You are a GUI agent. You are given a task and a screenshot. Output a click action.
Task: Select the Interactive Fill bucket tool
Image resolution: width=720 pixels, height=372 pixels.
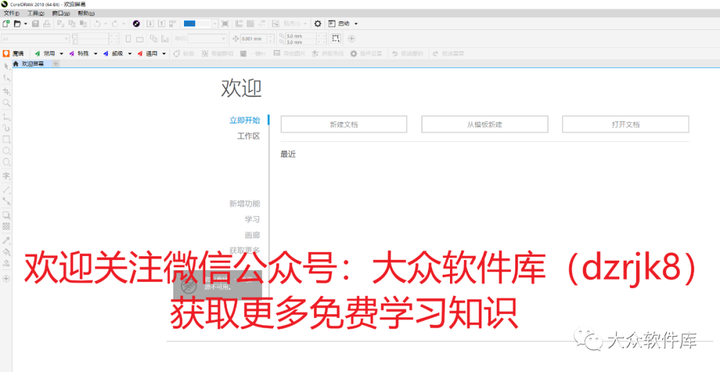point(6,251)
